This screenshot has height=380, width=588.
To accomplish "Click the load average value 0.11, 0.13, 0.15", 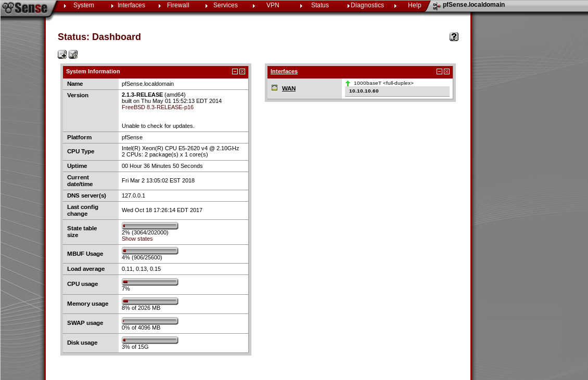I will pos(141,269).
